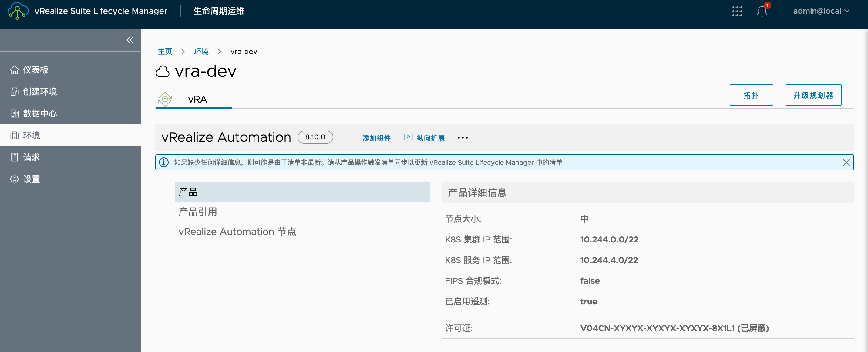This screenshot has width=868, height=352.
Task: Click 添加组件 action
Action: pyautogui.click(x=370, y=137)
